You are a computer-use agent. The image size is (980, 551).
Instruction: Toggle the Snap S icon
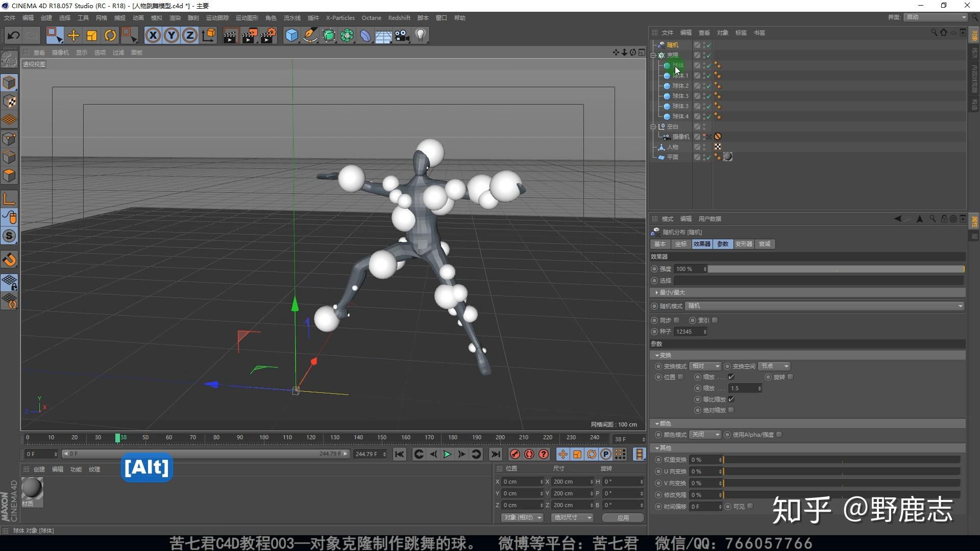[9, 236]
